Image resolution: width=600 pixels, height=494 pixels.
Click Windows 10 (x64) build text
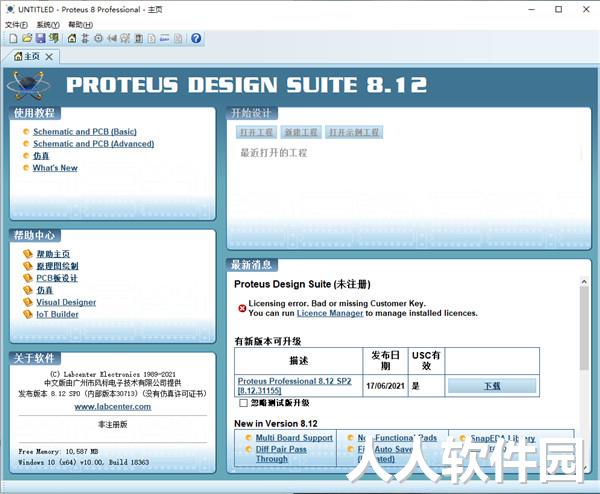click(83, 462)
